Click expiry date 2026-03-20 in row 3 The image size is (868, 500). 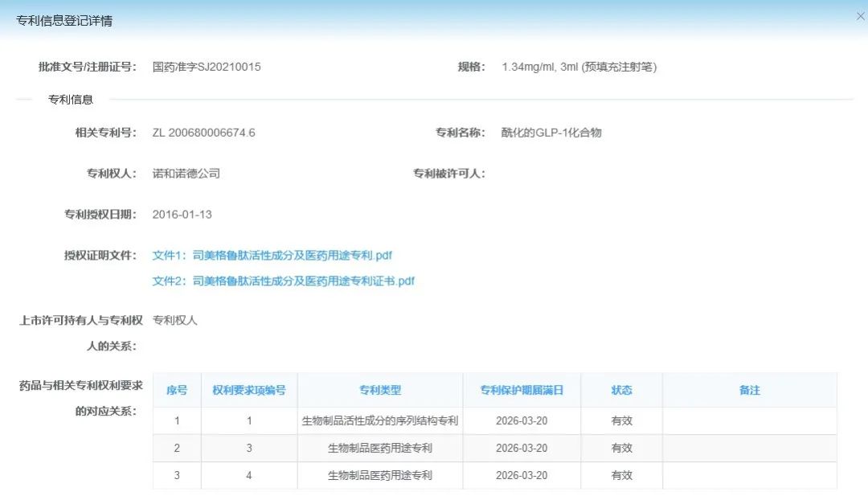522,475
